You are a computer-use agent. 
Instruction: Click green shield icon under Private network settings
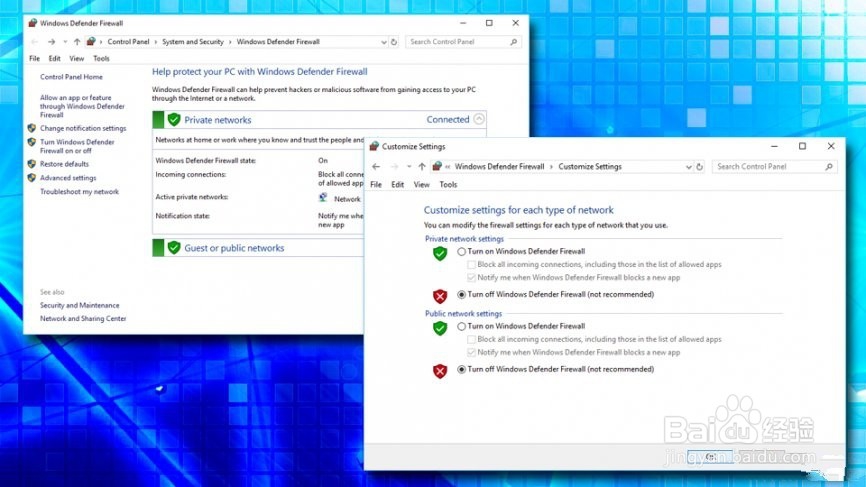click(x=440, y=253)
